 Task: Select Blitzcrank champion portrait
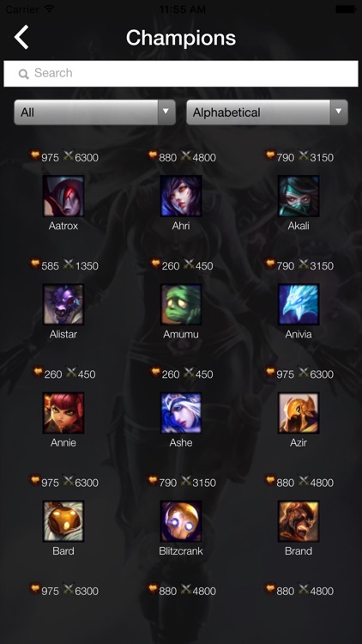pyautogui.click(x=181, y=521)
